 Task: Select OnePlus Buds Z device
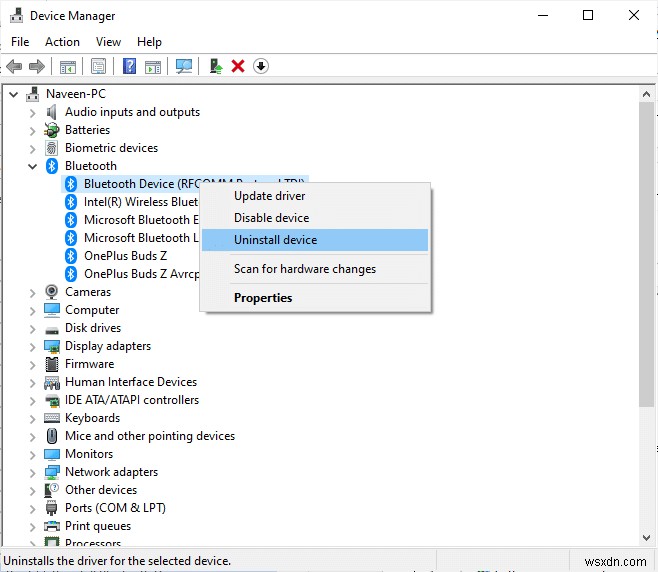(x=125, y=256)
